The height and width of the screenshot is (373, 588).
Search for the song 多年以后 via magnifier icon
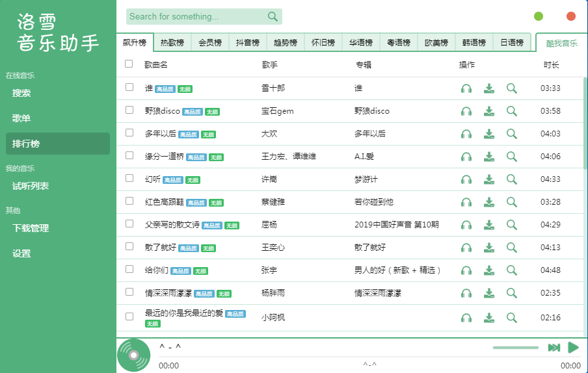pos(512,134)
